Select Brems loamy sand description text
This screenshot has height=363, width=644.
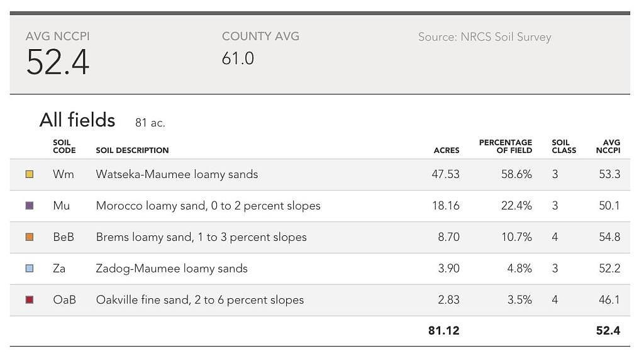pyautogui.click(x=201, y=237)
